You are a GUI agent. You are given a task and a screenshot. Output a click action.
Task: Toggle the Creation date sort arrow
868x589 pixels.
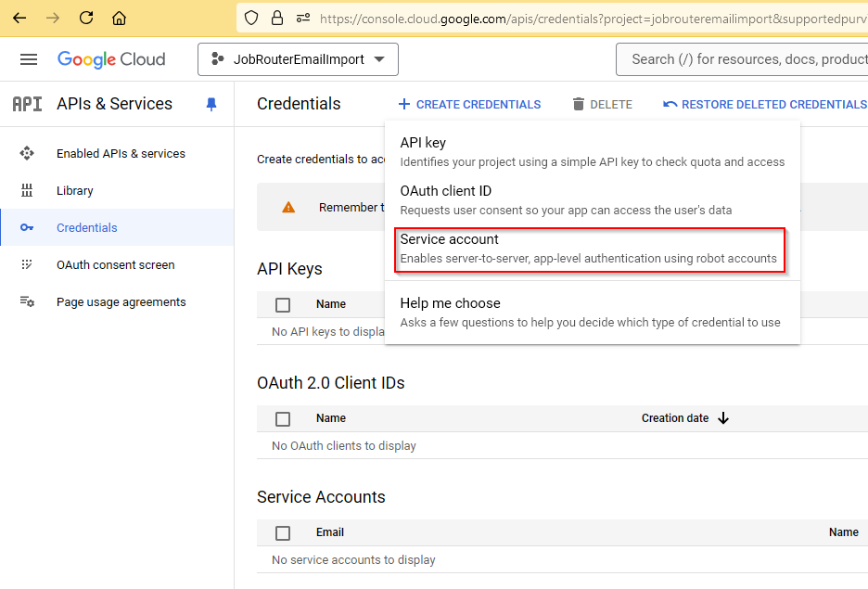point(722,418)
